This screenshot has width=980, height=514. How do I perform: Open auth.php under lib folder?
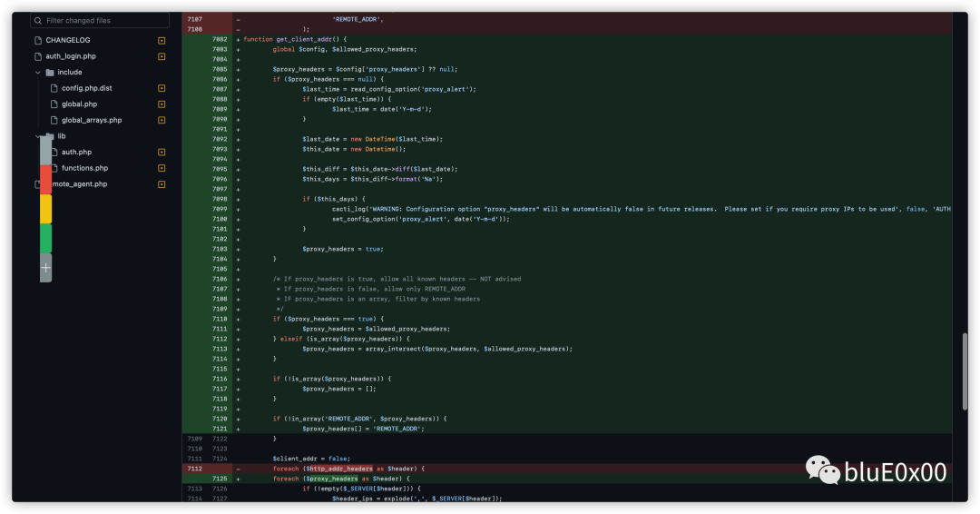click(76, 152)
